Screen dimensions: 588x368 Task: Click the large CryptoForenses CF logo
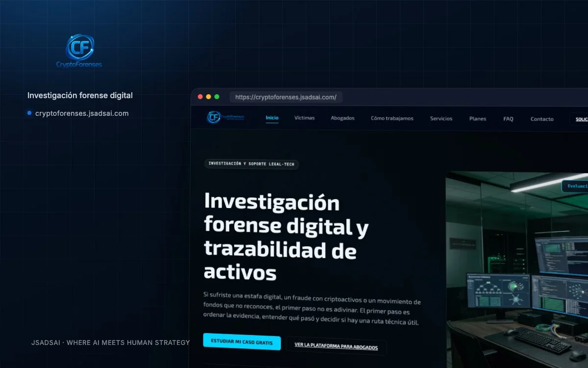tap(79, 51)
